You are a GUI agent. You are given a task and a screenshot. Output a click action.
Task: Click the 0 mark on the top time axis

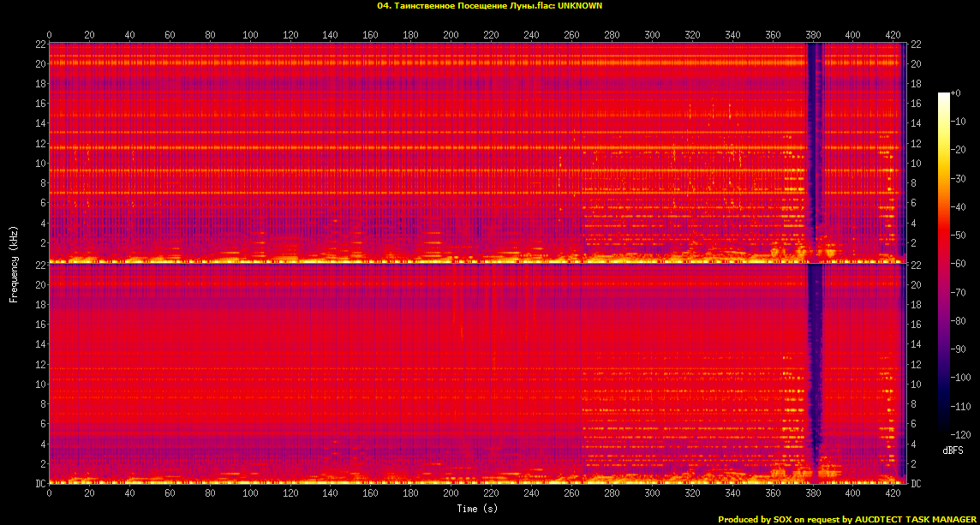(x=50, y=34)
